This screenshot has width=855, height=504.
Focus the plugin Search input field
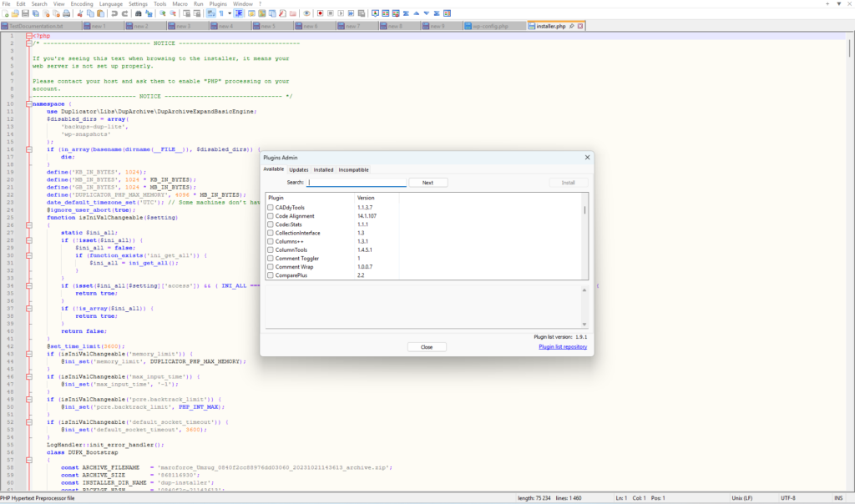[357, 183]
